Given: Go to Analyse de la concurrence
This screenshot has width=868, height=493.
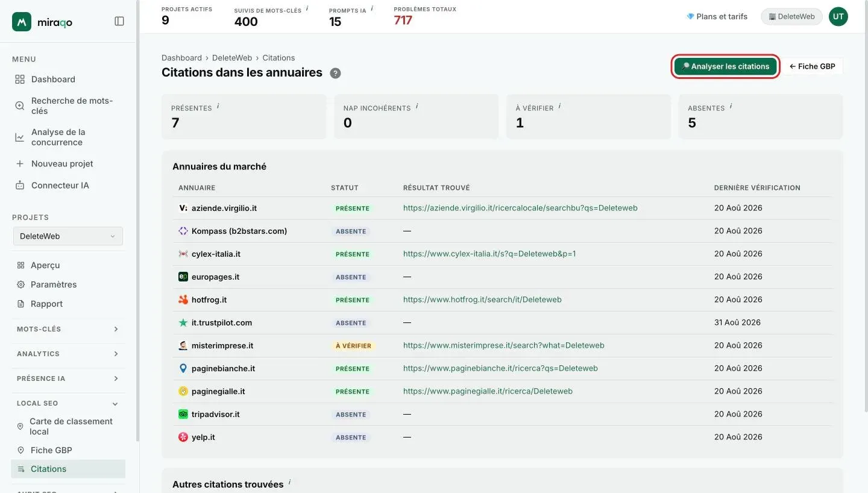Looking at the screenshot, I should (x=68, y=137).
